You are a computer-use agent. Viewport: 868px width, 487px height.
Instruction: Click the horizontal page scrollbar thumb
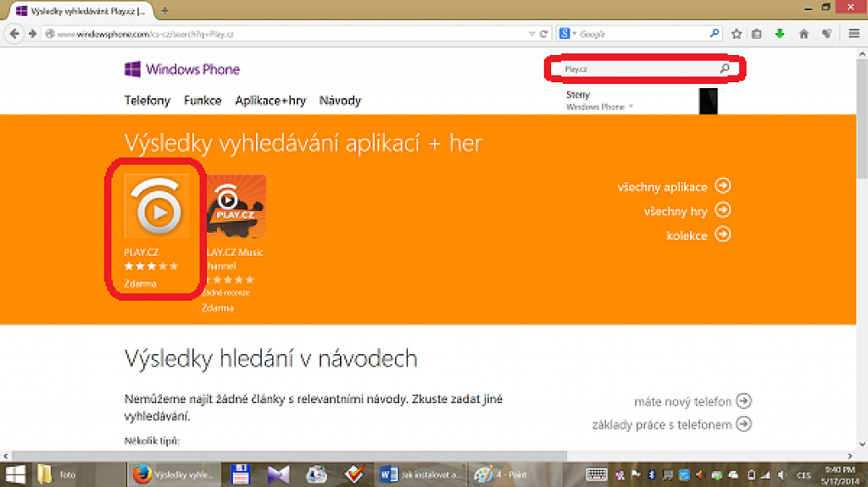coord(289,456)
